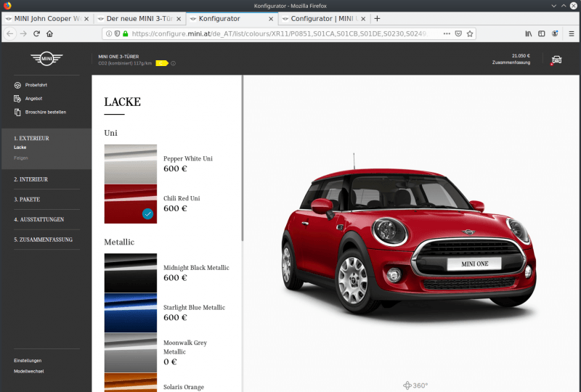Open 2. INTERIEUR section
This screenshot has width=581, height=392.
click(31, 179)
